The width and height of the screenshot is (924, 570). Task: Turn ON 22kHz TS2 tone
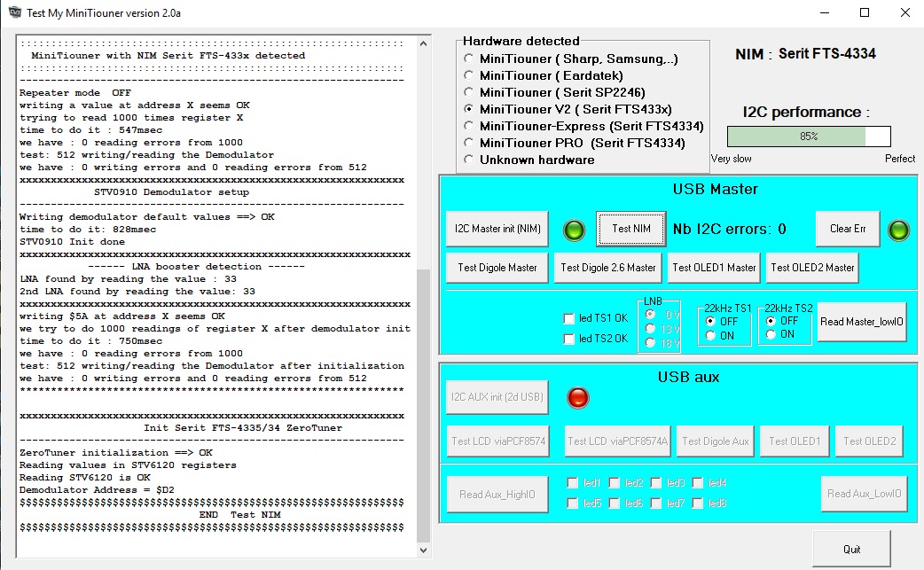(771, 335)
